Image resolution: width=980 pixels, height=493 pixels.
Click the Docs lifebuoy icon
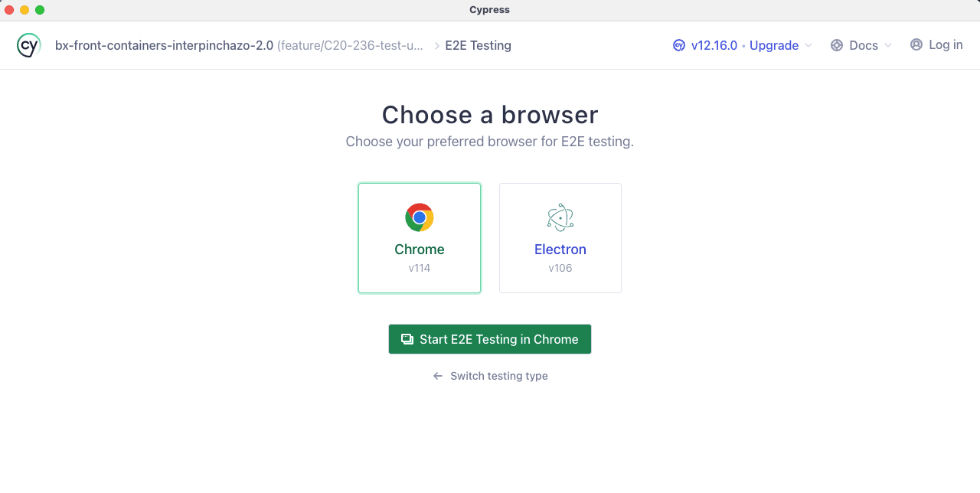point(837,45)
